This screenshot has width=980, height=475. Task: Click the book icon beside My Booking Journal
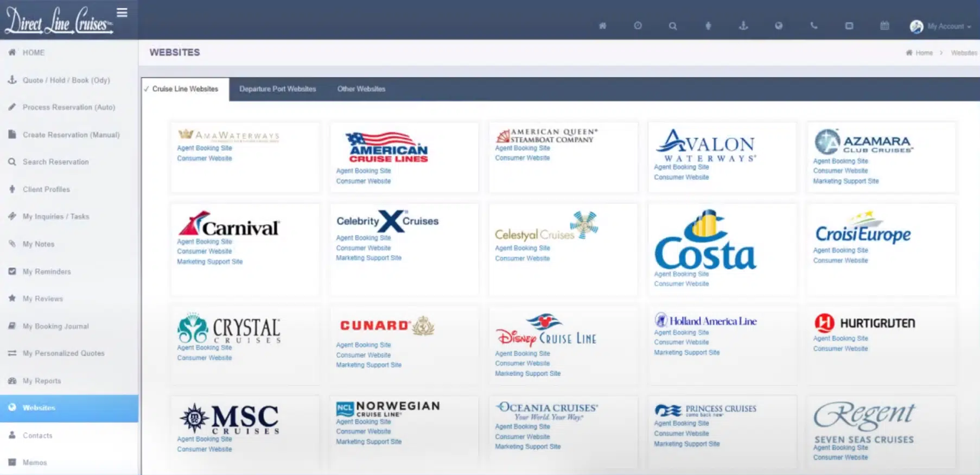click(x=12, y=326)
